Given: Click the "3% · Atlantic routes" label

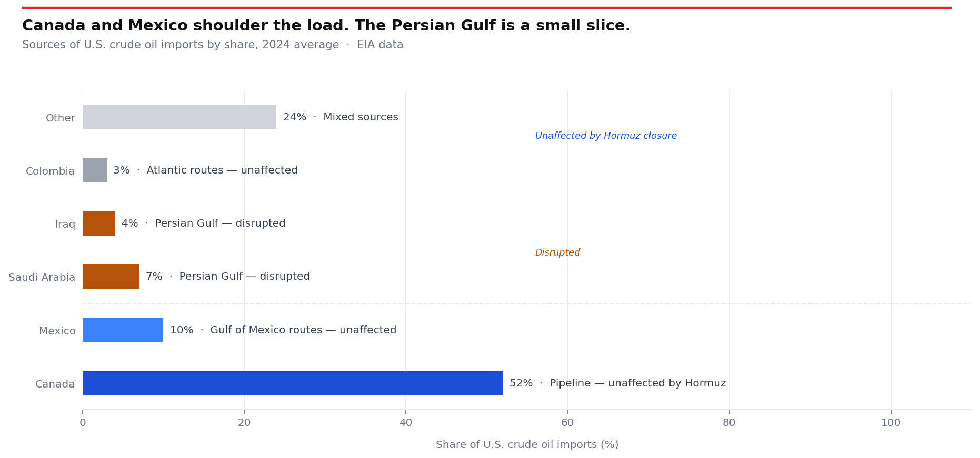Looking at the screenshot, I should click(x=205, y=170).
